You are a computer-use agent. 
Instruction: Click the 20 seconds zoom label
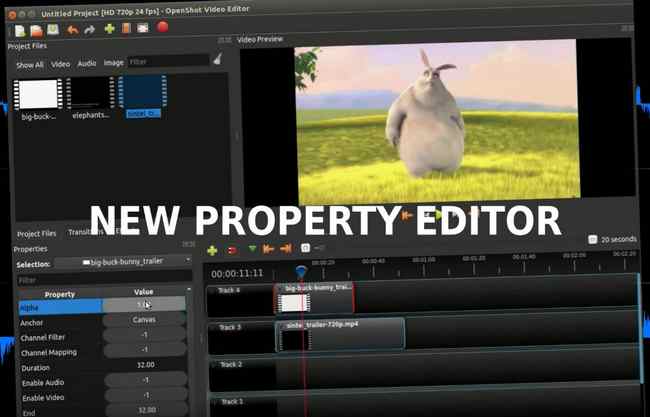[x=618, y=239]
